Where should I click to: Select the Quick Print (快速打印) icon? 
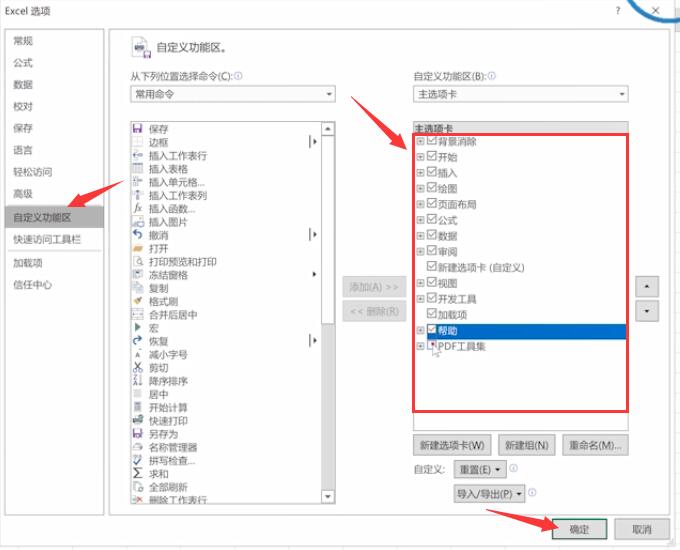pos(137,420)
